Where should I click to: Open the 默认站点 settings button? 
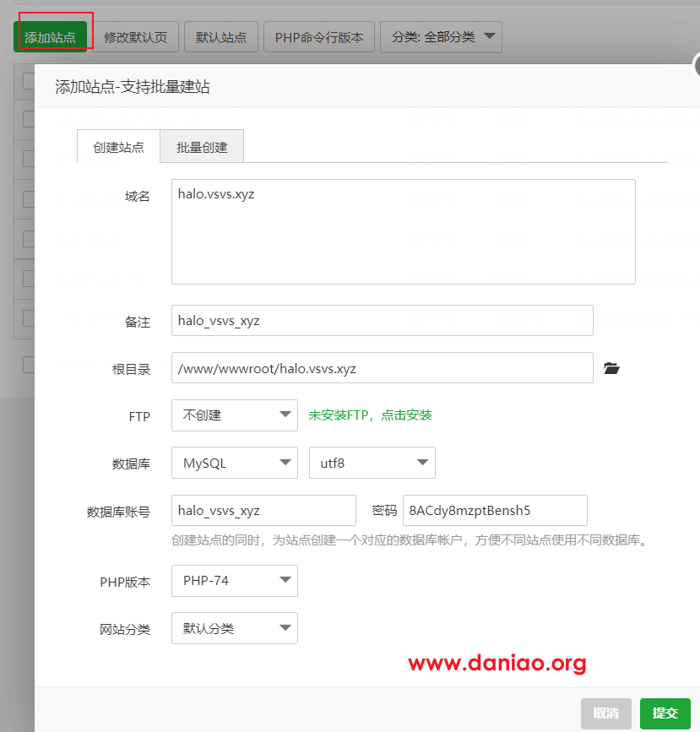point(221,37)
